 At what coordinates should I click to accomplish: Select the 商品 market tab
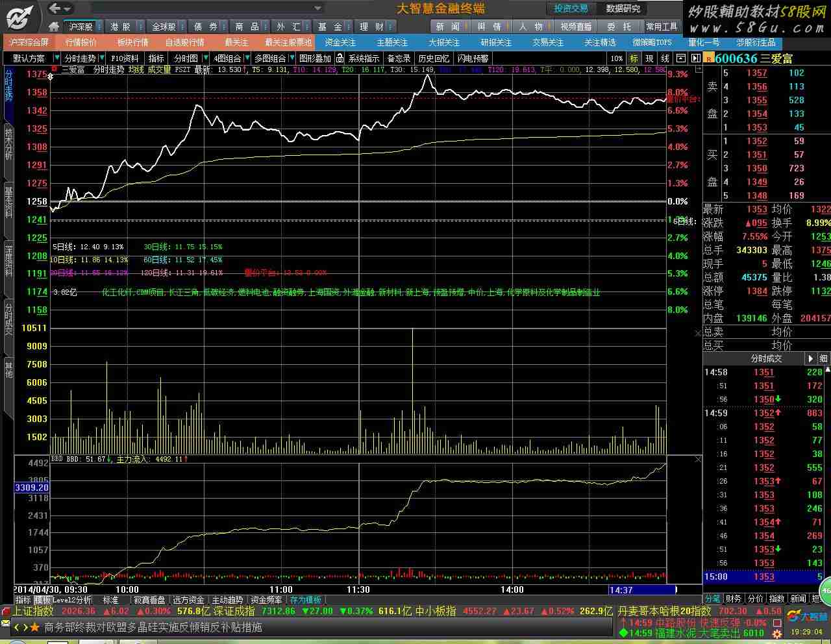pos(247,27)
